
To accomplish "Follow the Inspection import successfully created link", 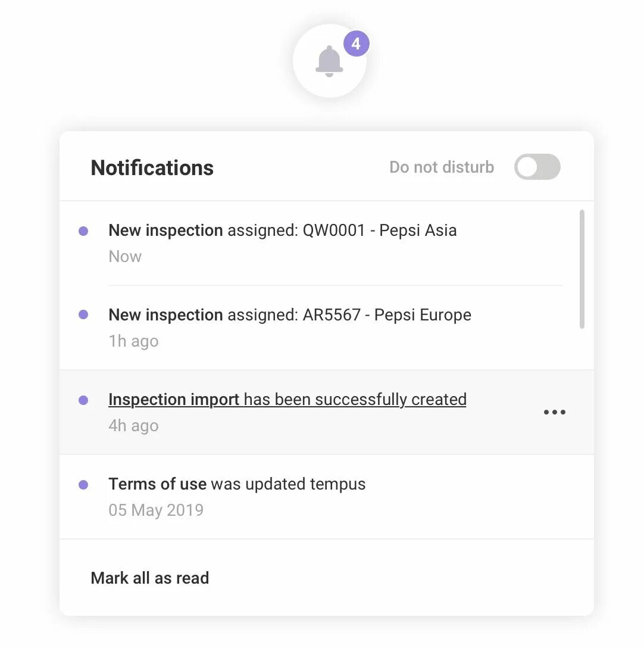I will (x=287, y=400).
